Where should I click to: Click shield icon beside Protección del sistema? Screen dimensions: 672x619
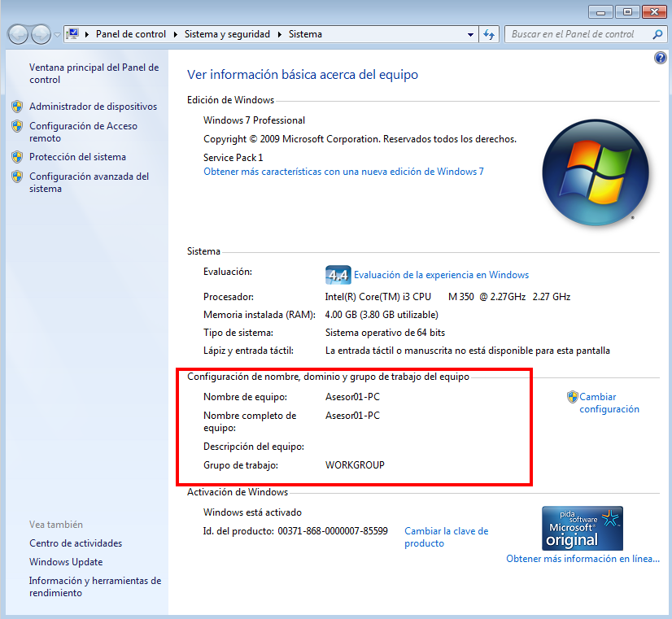tap(17, 157)
